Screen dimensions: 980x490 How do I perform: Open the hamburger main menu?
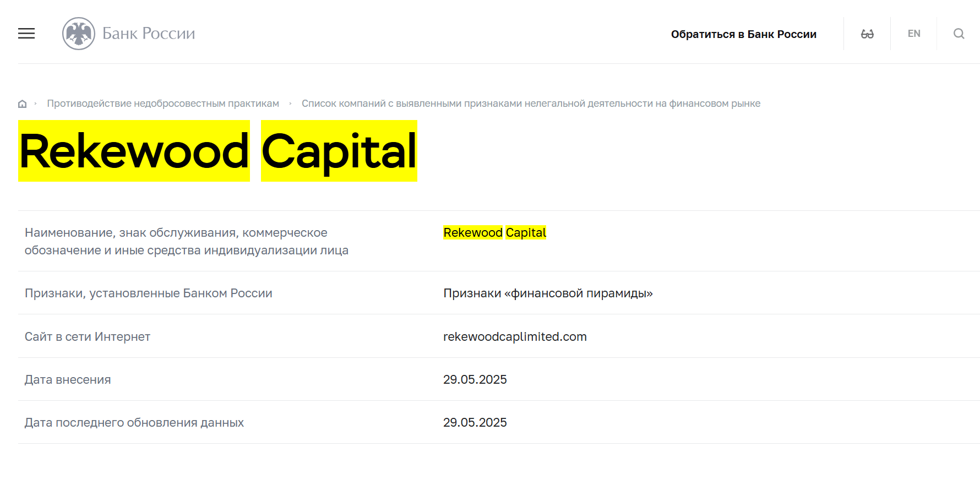[x=26, y=34]
